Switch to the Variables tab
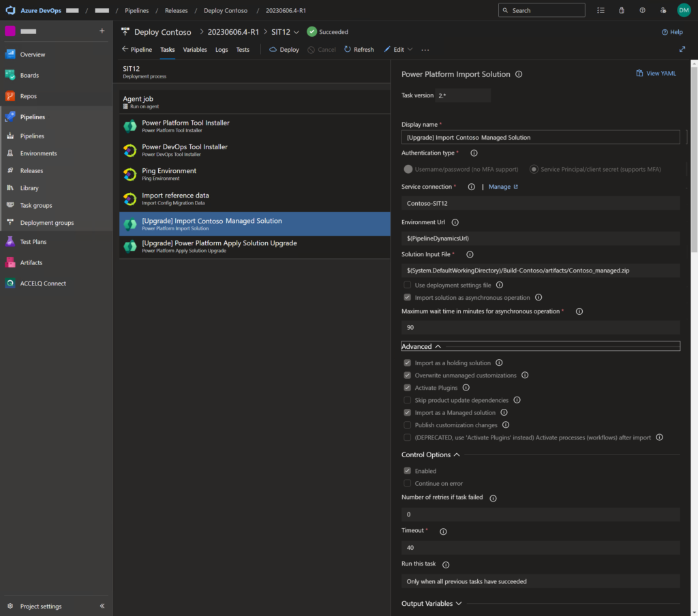This screenshot has width=698, height=616. coord(196,49)
